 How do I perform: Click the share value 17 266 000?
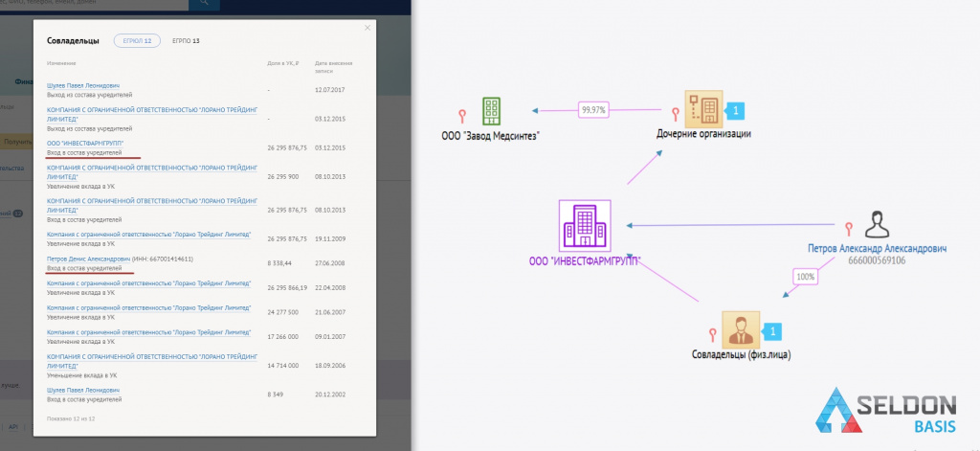282,336
